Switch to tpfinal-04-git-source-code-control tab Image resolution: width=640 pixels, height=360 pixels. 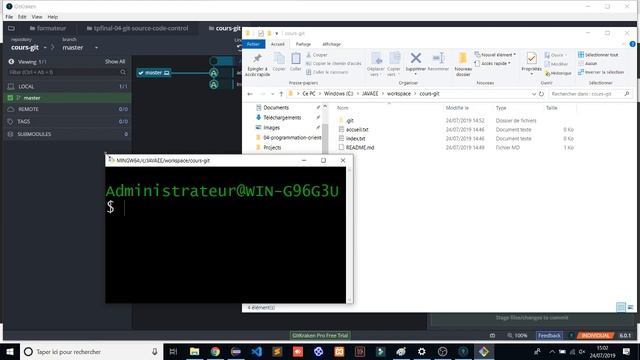tap(138, 29)
